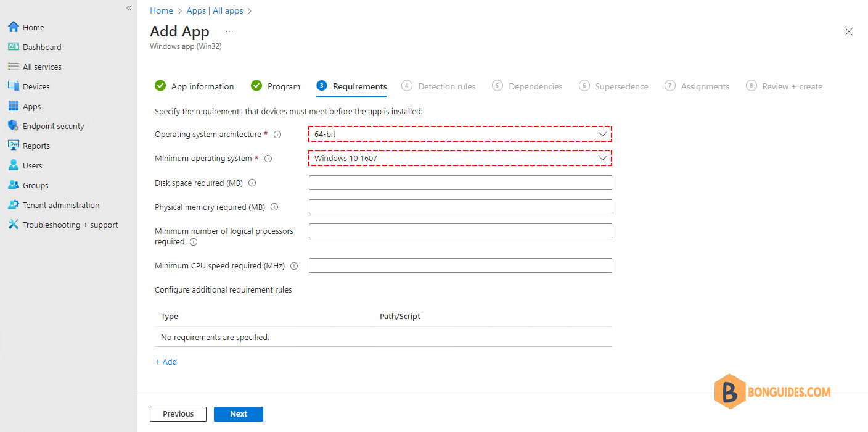Click + Add requirement rule link

coord(166,362)
